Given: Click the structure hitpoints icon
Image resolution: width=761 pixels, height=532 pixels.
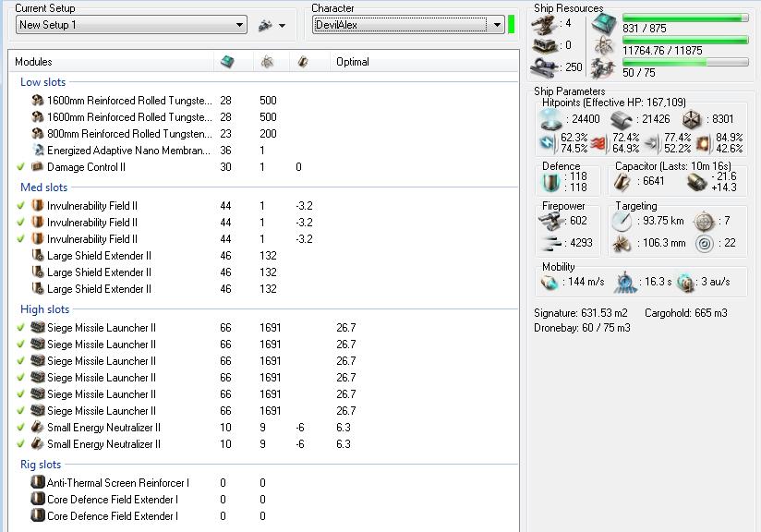Looking at the screenshot, I should (692, 119).
